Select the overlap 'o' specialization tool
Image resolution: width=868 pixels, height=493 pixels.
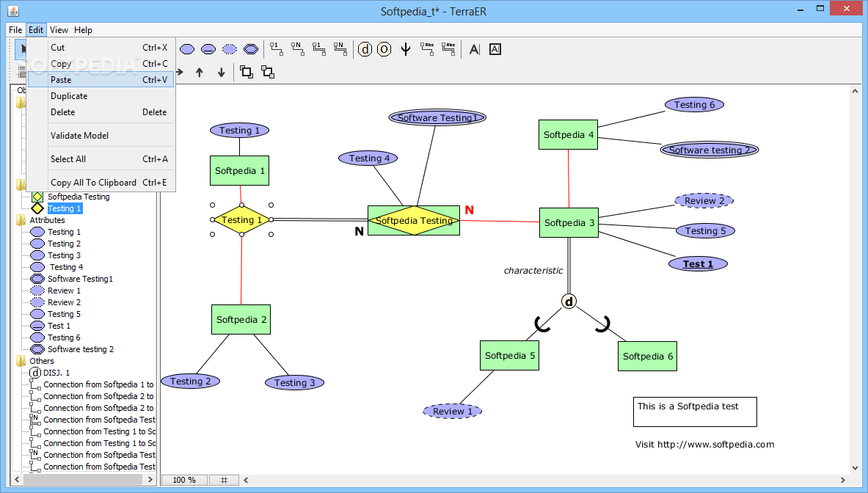[x=384, y=49]
